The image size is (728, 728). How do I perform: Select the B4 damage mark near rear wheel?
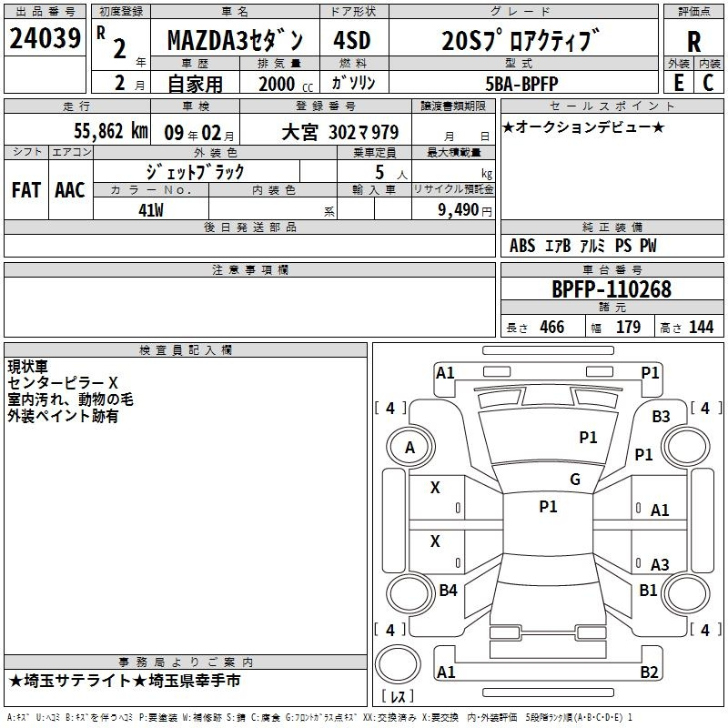448,591
